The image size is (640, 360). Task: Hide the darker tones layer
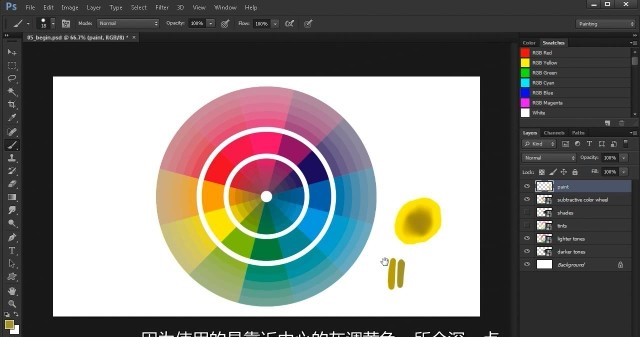point(527,251)
